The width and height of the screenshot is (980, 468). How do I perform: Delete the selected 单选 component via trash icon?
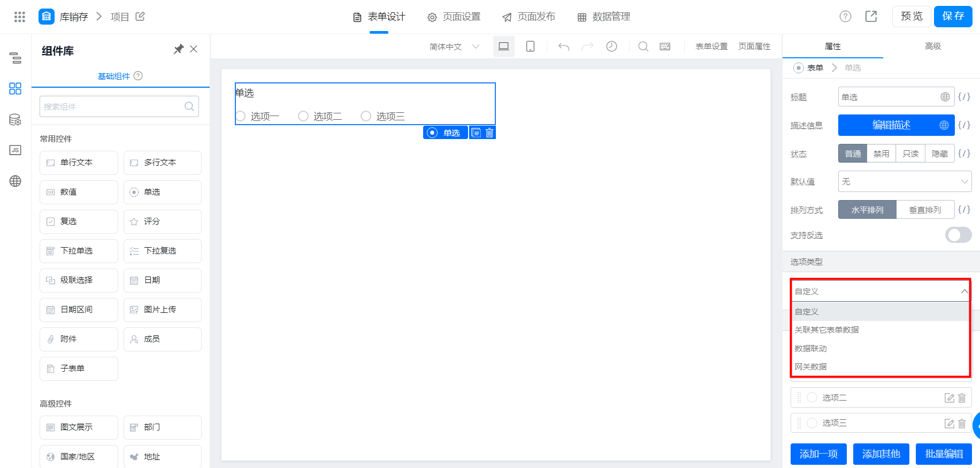489,133
